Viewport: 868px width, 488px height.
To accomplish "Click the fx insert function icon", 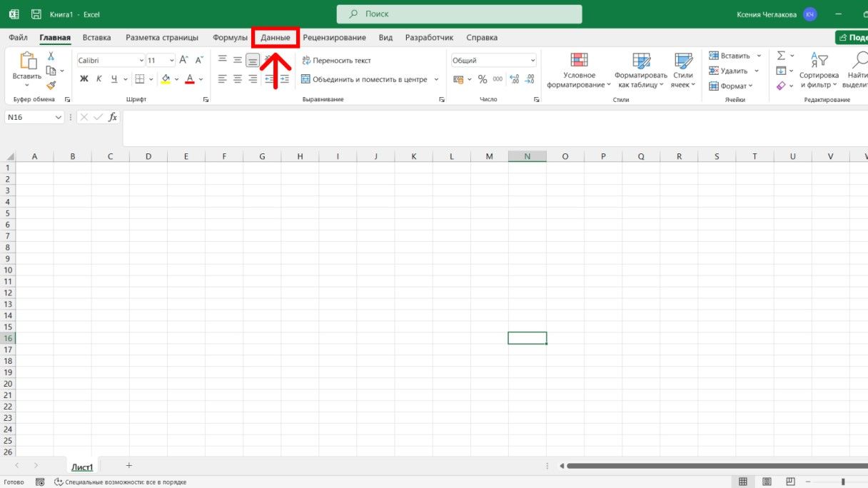I will click(x=113, y=117).
